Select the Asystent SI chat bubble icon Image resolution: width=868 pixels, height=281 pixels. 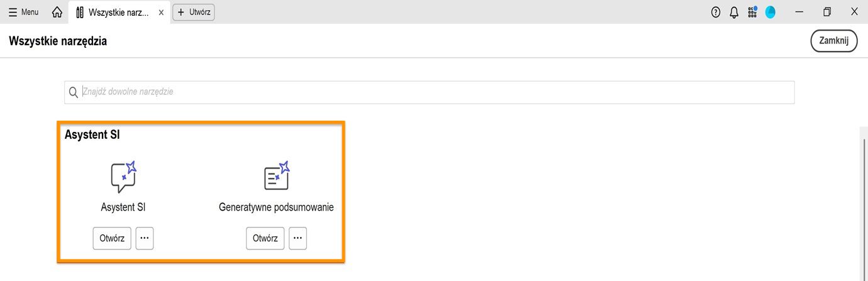pyautogui.click(x=123, y=177)
